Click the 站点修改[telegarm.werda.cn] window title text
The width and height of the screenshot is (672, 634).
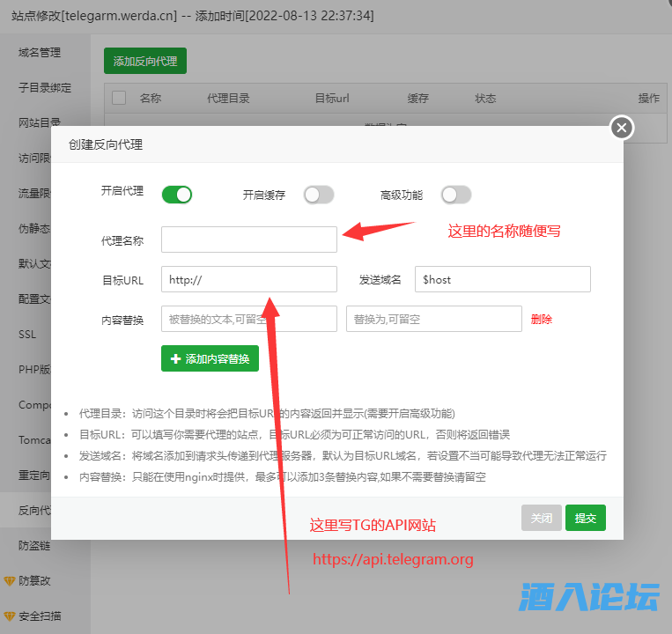coord(94,16)
